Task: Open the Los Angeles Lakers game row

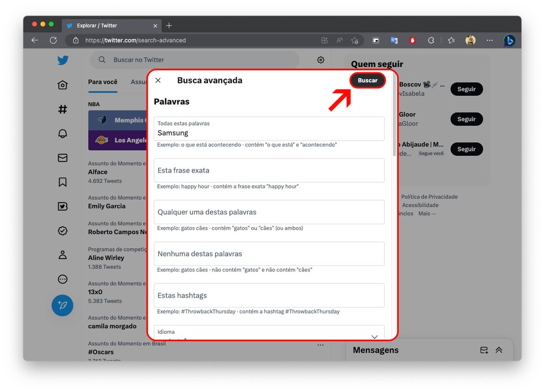Action: tap(118, 140)
